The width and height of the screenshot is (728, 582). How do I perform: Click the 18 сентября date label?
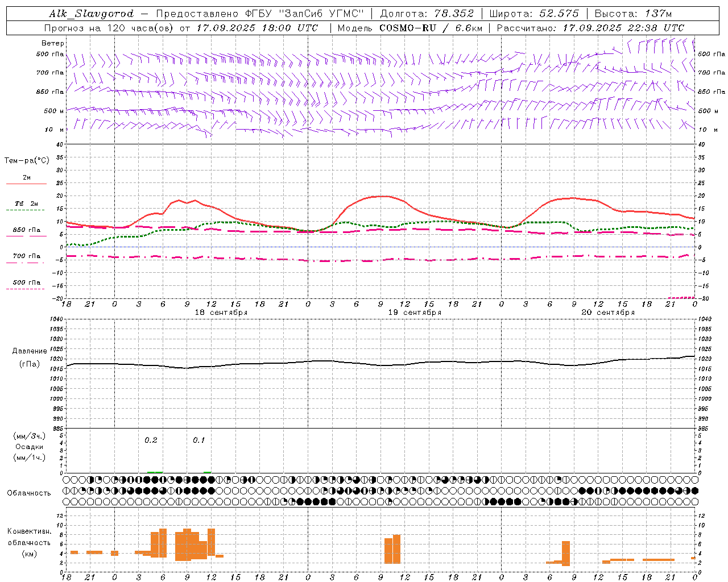click(x=221, y=313)
